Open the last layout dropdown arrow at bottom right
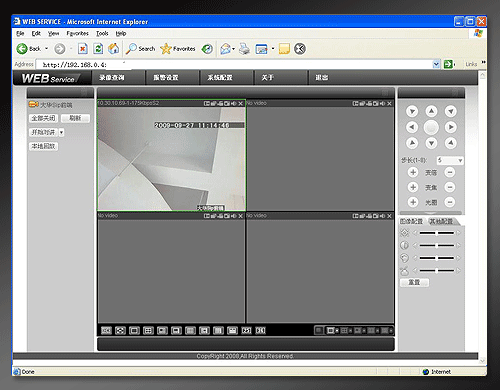This screenshot has height=390, width=500. [x=391, y=331]
